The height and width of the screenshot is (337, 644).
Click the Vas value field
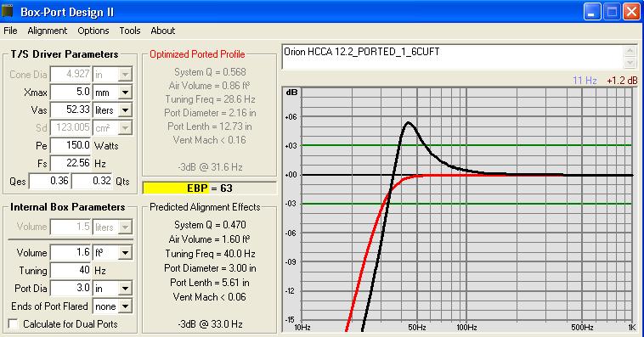tap(71, 110)
